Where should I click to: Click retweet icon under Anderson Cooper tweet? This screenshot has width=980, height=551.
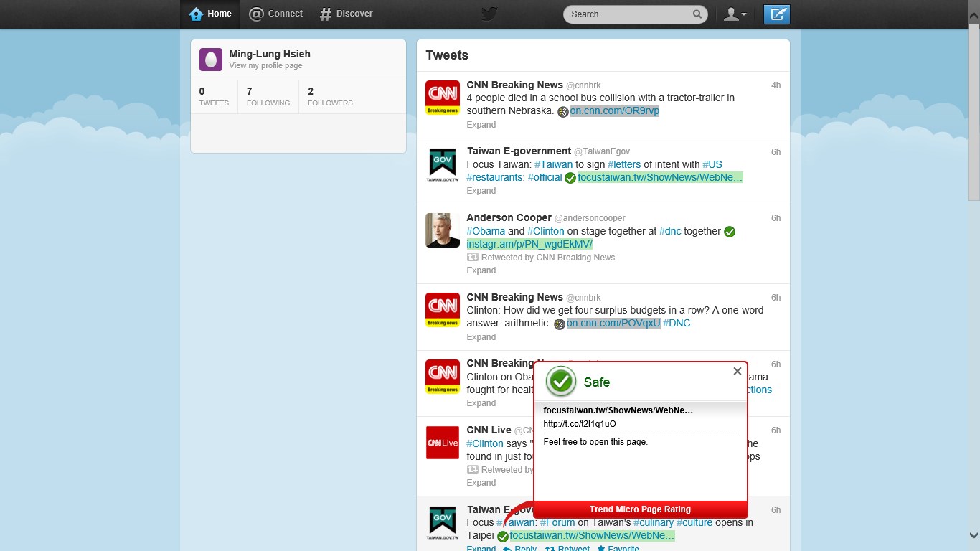point(472,257)
